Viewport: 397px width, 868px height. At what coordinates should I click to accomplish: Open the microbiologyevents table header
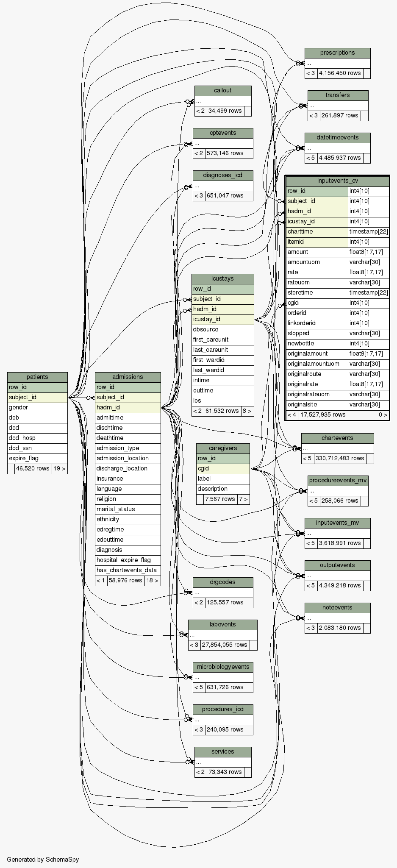pyautogui.click(x=223, y=667)
